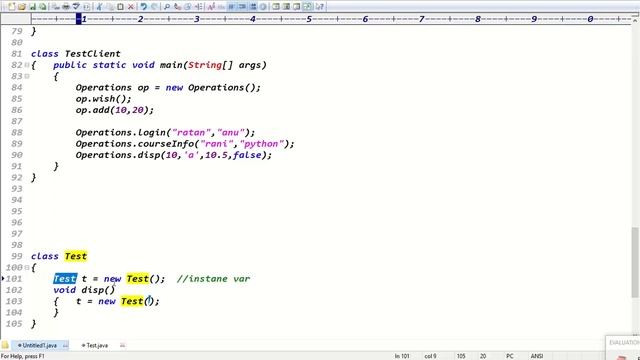640x360 pixels.
Task: Click 'PC' file format in status bar
Action: [510, 356]
